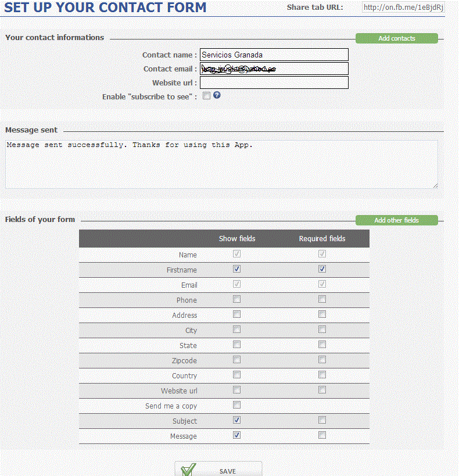The width and height of the screenshot is (459, 476).
Task: Uncheck Required fields for Firstname
Action: (x=322, y=269)
